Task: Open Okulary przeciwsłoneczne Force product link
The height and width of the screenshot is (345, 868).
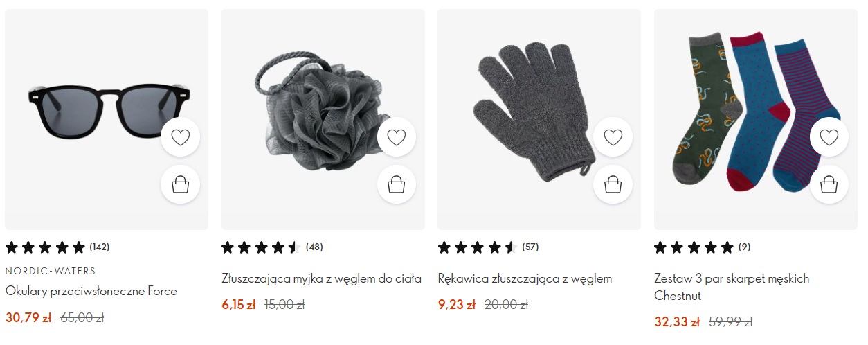Action: tap(91, 291)
